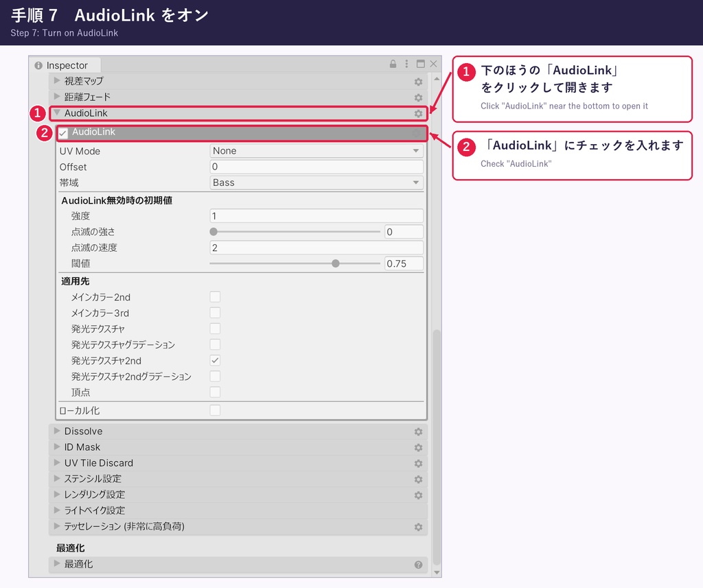This screenshot has height=588, width=703.
Task: Expand the ステンシル設定 section
Action: [x=57, y=478]
